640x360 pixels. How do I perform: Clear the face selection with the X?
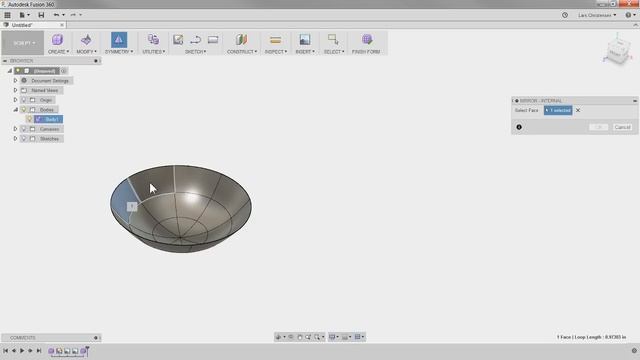point(578,110)
